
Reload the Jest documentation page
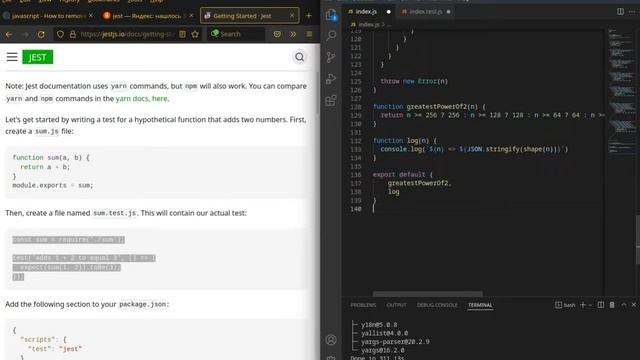point(41,34)
